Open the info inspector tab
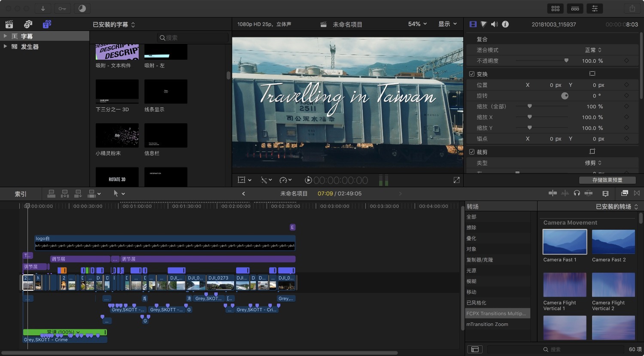Viewport: 644px width, 356px height. 505,24
